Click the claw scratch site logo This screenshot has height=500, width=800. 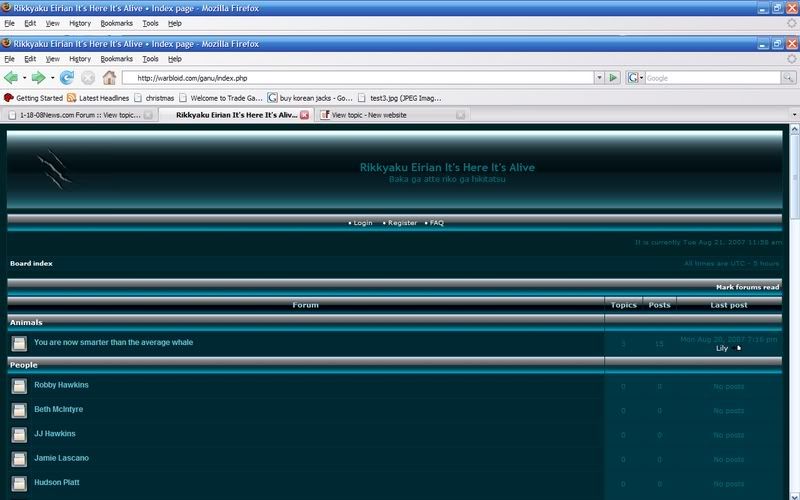[x=54, y=169]
